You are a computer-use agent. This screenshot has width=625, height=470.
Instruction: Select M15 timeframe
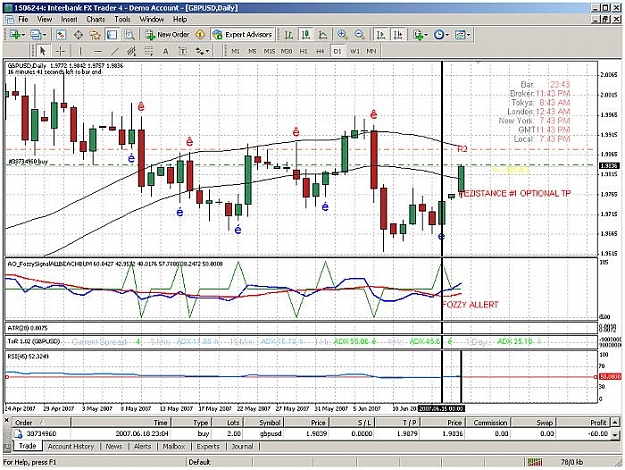(x=269, y=51)
